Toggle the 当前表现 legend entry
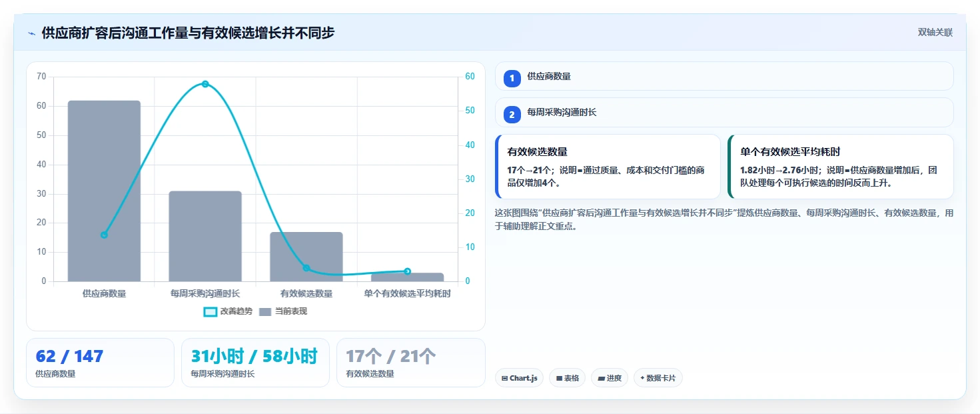Viewport: 980px width, 414px height. point(282,311)
